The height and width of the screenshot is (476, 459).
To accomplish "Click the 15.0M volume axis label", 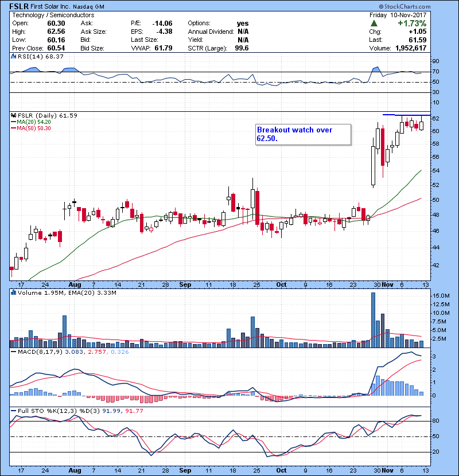I will pyautogui.click(x=441, y=296).
